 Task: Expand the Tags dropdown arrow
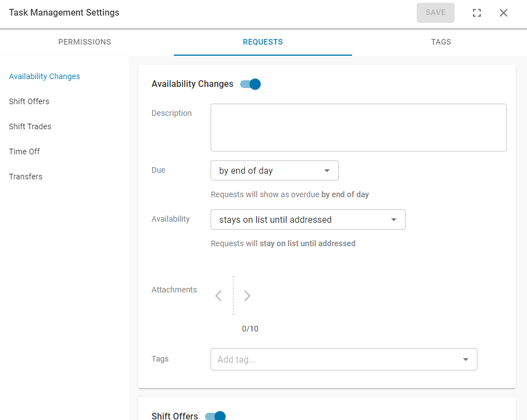(466, 359)
